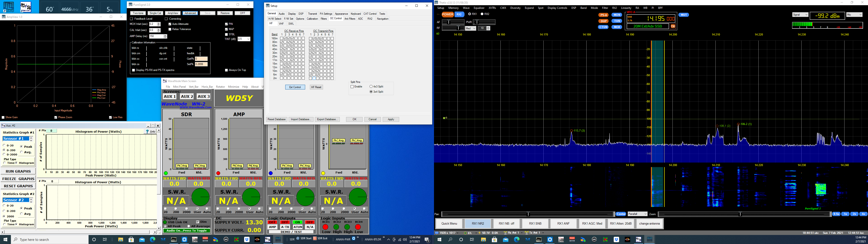Open Microsoft Store from left taskbar
This screenshot has height=244, width=868.
(x=131, y=240)
